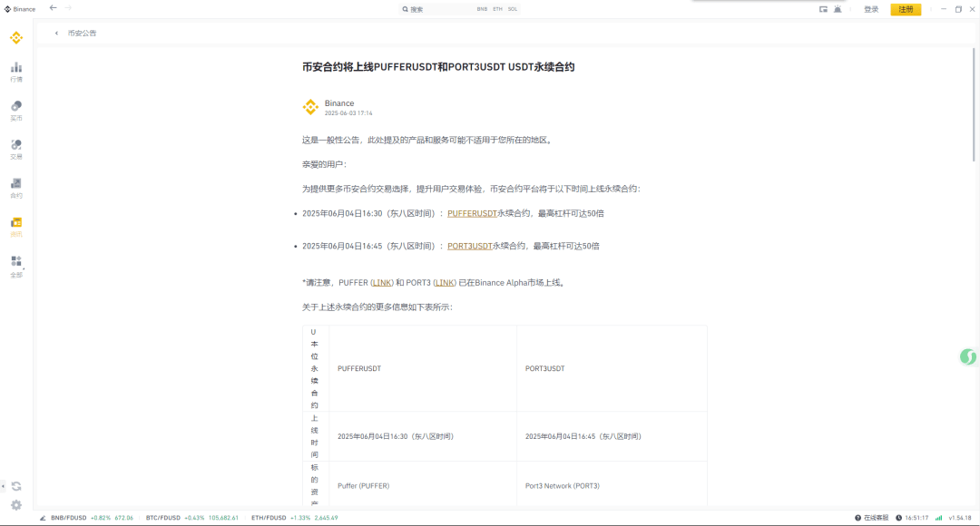Screen dimensions: 980x526
Task: Click the yellow 注册 register button
Action: 905,8
